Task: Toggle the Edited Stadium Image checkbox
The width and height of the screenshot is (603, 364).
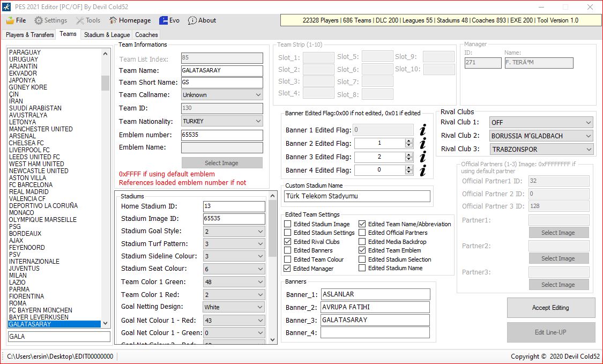Action: [x=288, y=224]
